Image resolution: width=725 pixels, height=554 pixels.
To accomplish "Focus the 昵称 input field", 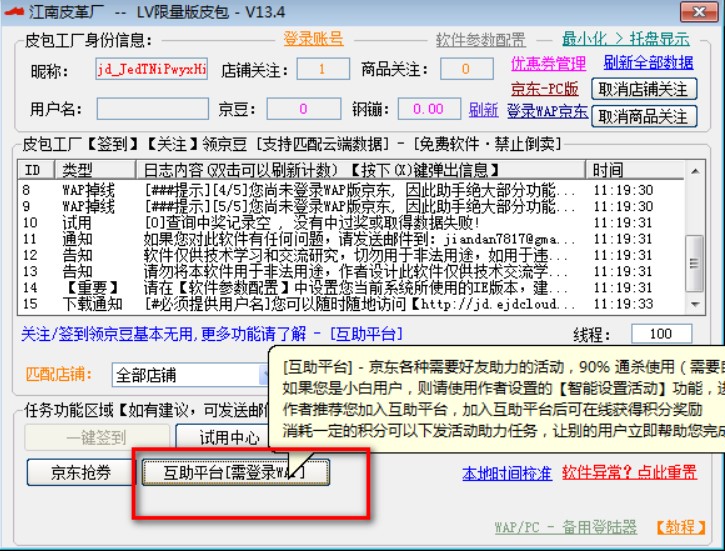I will click(x=152, y=69).
